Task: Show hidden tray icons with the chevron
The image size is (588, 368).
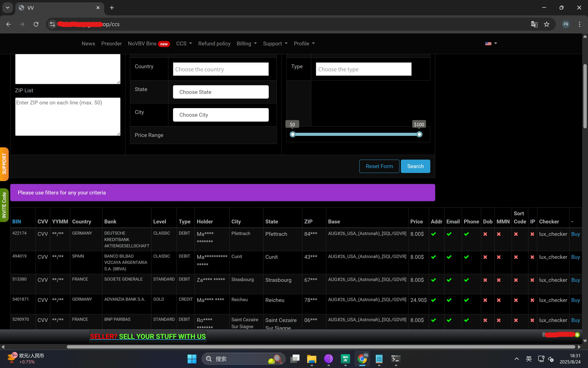Action: pos(517,359)
